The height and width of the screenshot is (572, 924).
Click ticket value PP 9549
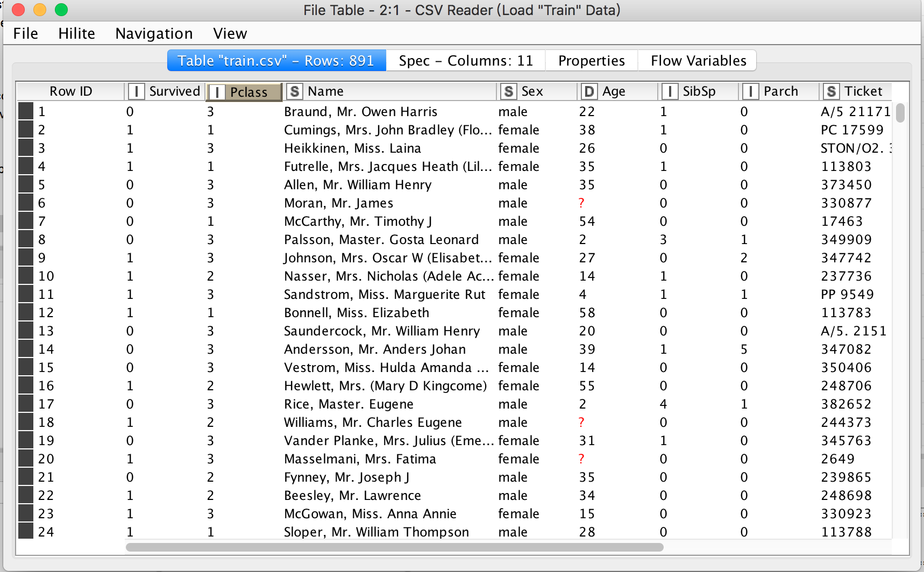[x=847, y=294]
